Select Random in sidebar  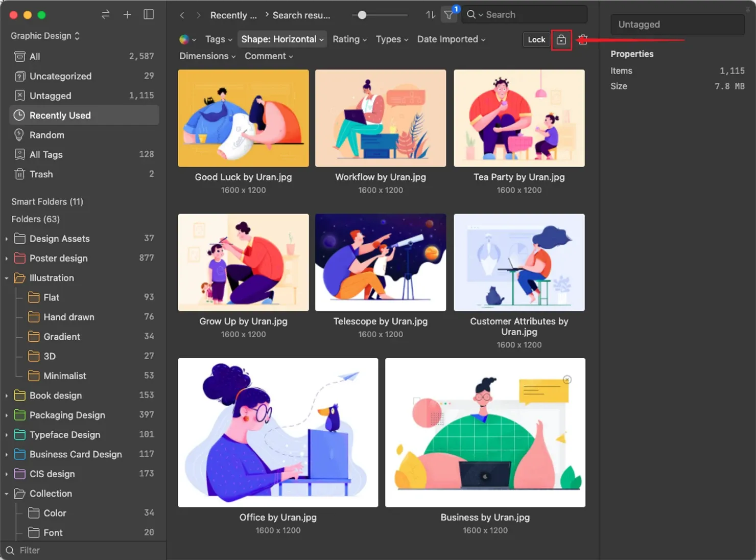(x=84, y=135)
